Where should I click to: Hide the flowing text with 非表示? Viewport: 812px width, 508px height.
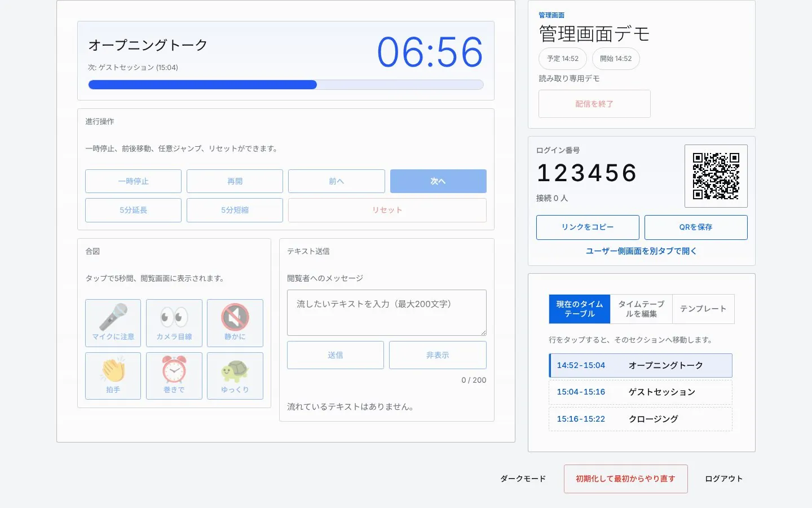pos(438,355)
